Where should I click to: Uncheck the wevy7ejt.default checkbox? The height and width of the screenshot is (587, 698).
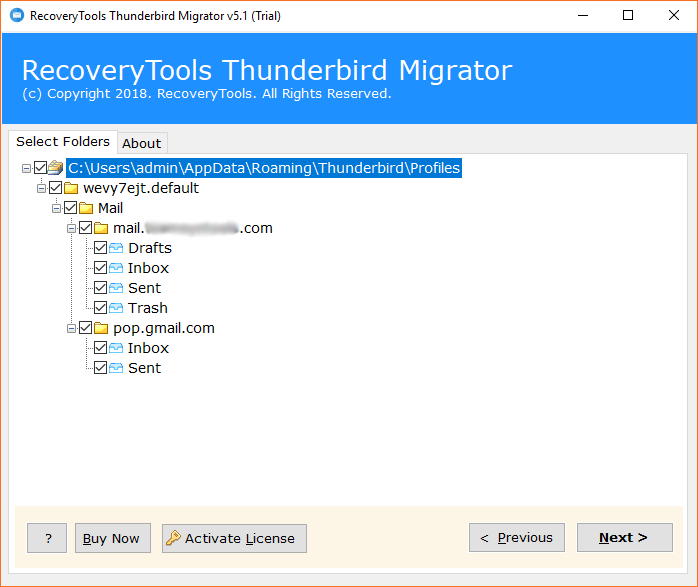[56, 188]
